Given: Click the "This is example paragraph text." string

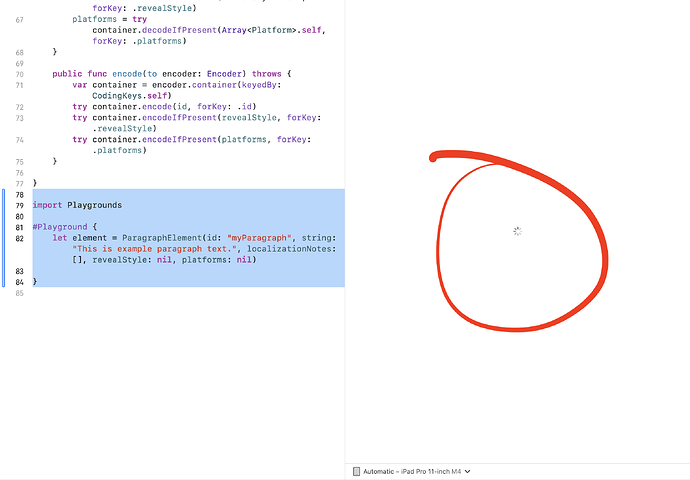Looking at the screenshot, I should click(x=154, y=249).
